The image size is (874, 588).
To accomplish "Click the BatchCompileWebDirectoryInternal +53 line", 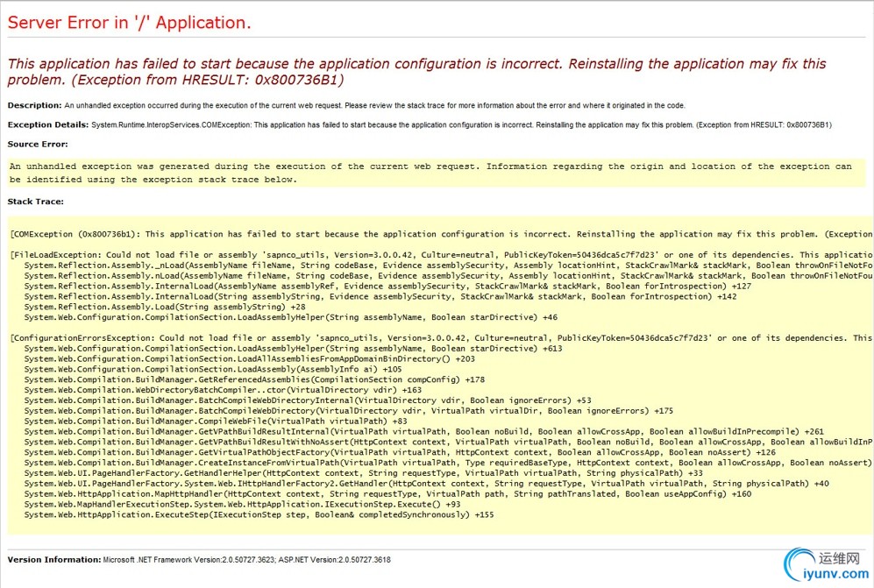I will tap(308, 400).
